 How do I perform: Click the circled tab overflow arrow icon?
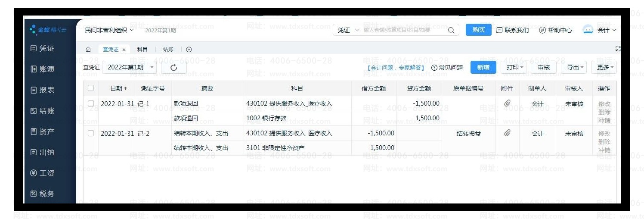[x=189, y=50]
